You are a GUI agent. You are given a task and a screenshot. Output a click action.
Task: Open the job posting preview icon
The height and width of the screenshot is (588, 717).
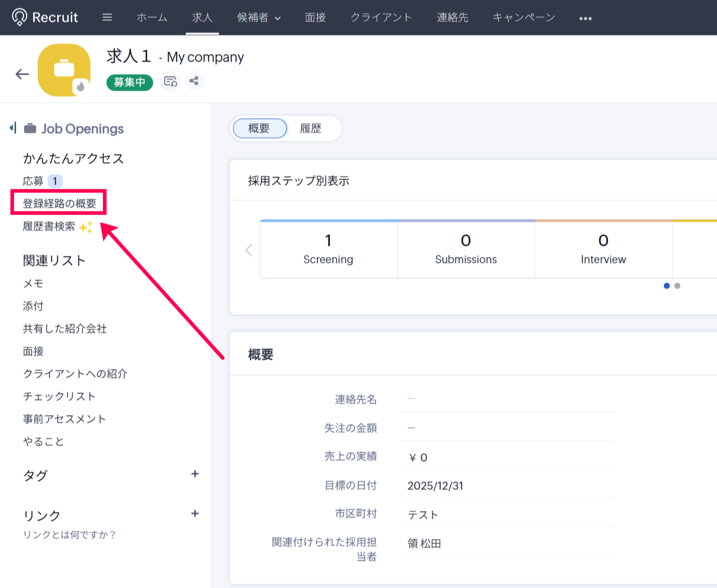(x=170, y=81)
